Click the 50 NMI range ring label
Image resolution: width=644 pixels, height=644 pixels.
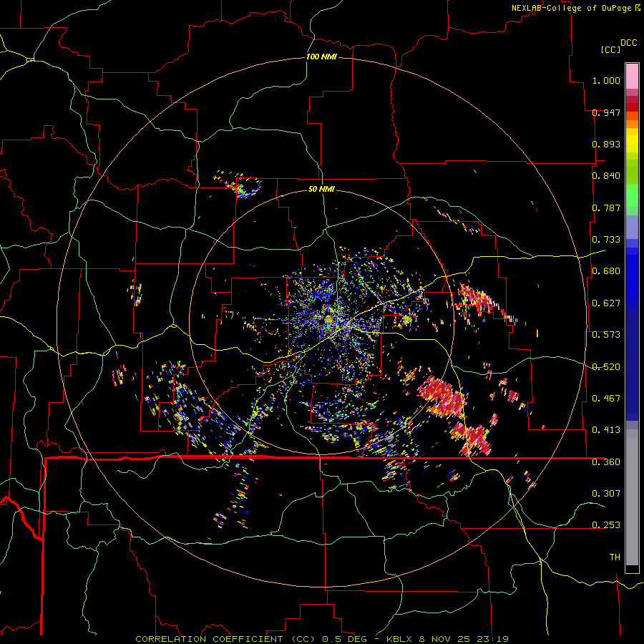tap(321, 189)
